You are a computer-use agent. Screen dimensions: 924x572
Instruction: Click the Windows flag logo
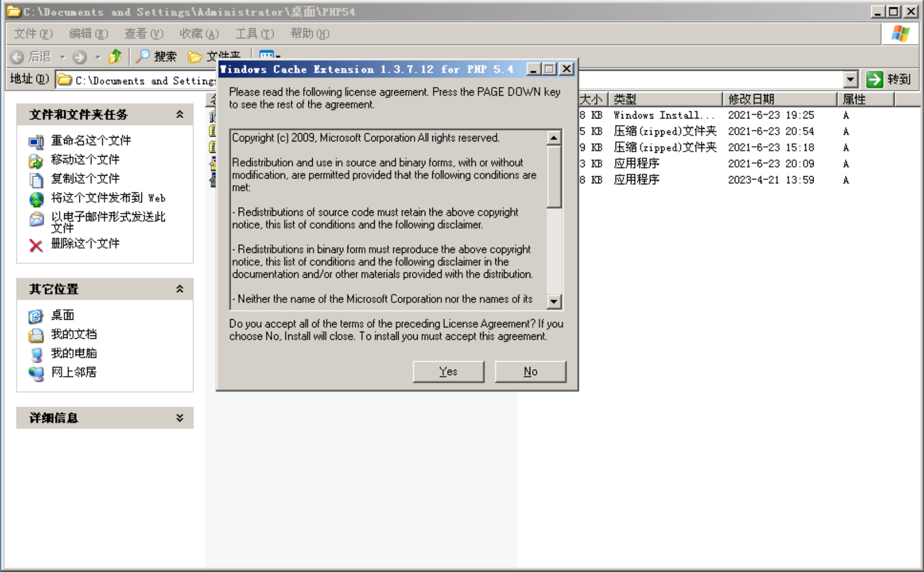(900, 34)
